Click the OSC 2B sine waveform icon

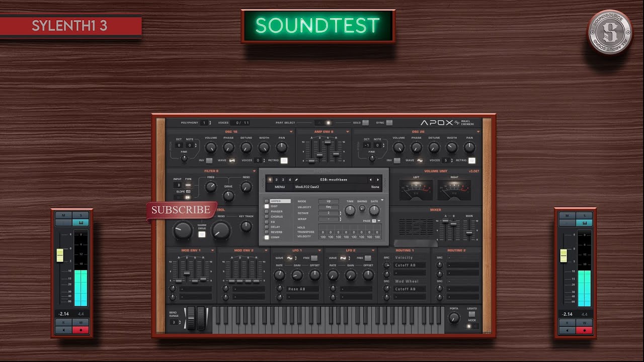click(420, 160)
